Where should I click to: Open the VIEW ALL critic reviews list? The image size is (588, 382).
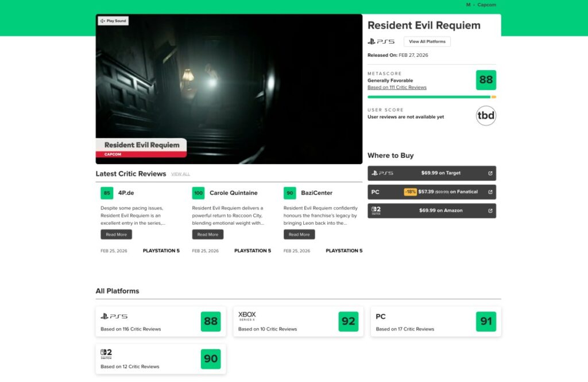[180, 174]
